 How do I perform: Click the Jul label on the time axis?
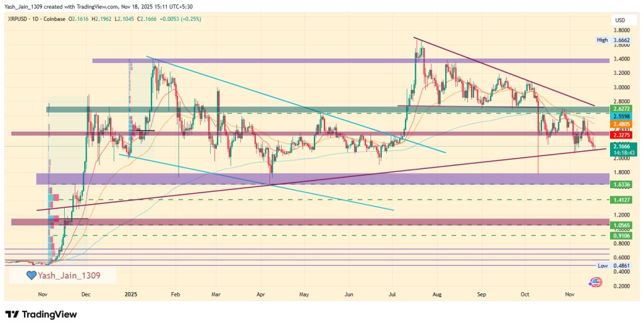click(x=392, y=294)
